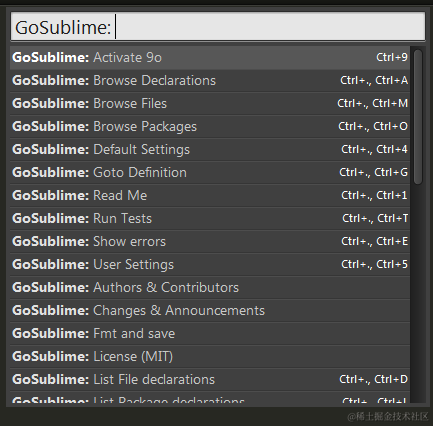Open GoSublime: Read Me entry
Image resolution: width=433 pixels, height=426 pixels.
tap(210, 196)
